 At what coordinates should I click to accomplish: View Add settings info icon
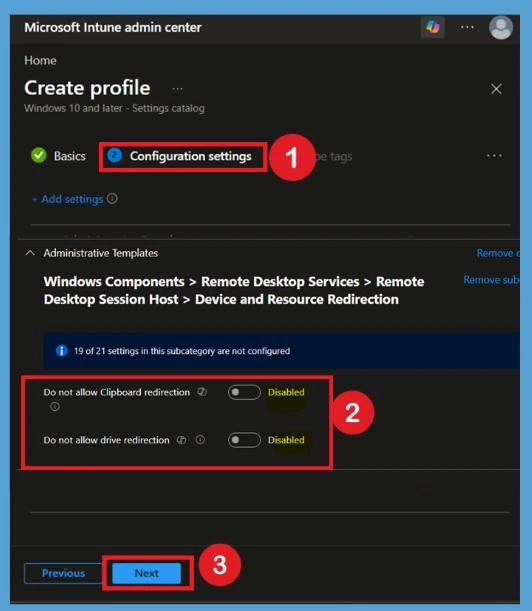coord(112,199)
